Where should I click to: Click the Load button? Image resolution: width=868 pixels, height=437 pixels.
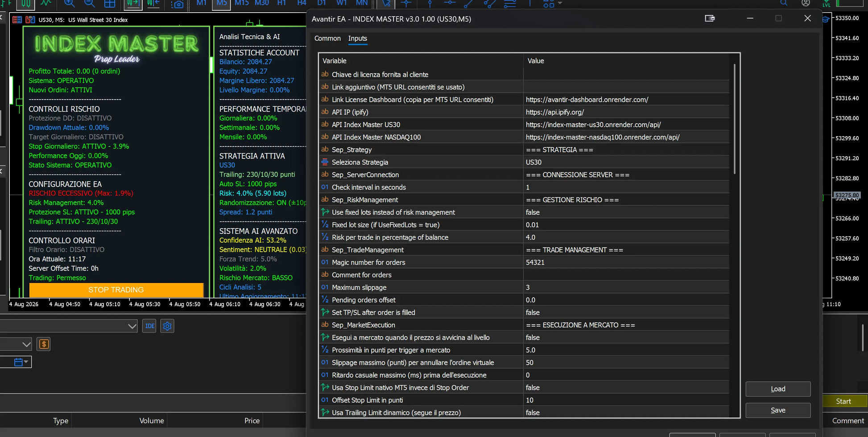tap(778, 389)
